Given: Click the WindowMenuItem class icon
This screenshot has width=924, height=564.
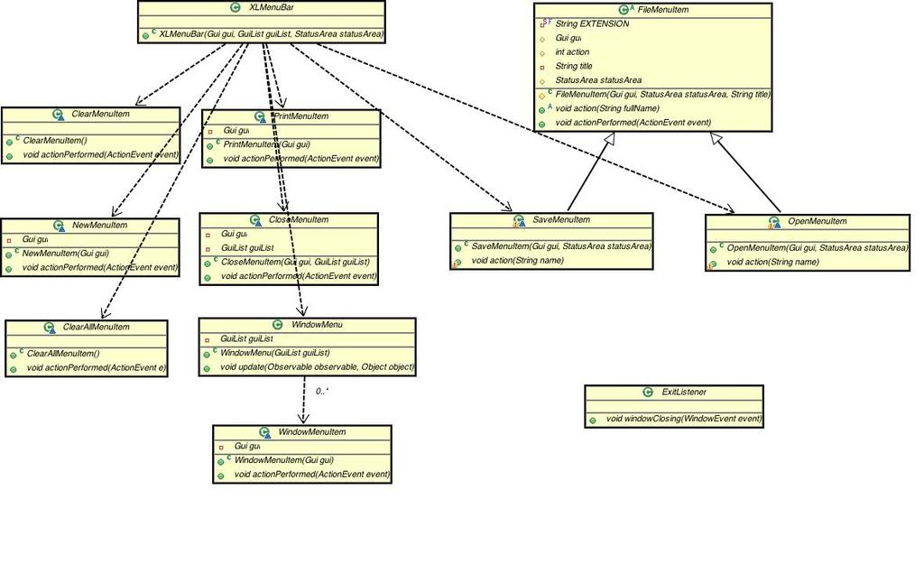Looking at the screenshot, I should [264, 432].
